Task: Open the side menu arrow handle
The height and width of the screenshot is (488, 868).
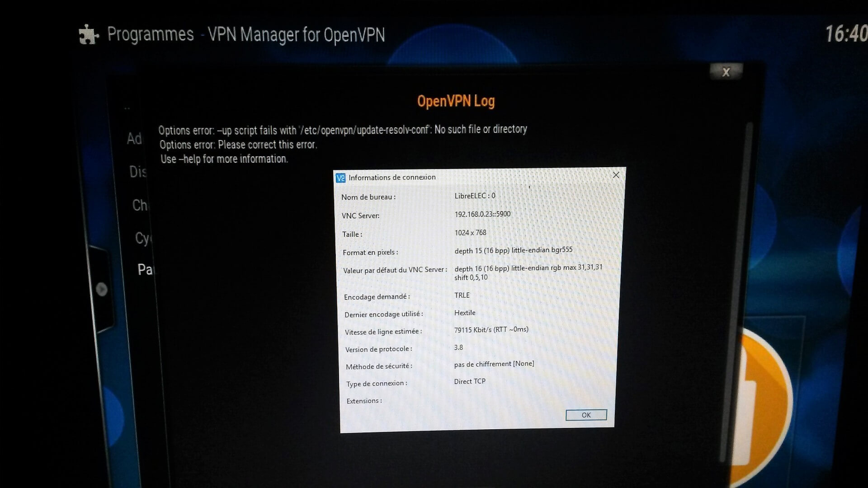Action: point(102,289)
